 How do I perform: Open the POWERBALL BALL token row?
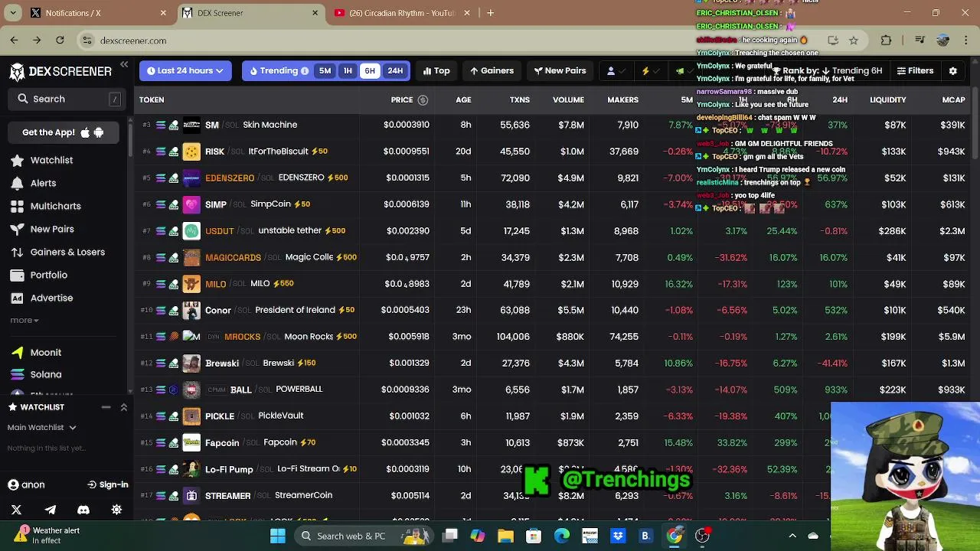(553, 390)
